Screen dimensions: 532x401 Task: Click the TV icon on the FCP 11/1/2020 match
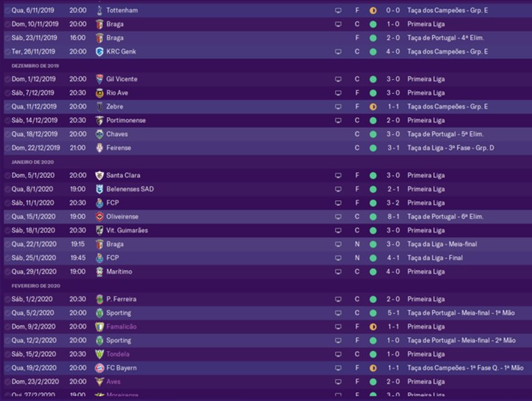(338, 202)
